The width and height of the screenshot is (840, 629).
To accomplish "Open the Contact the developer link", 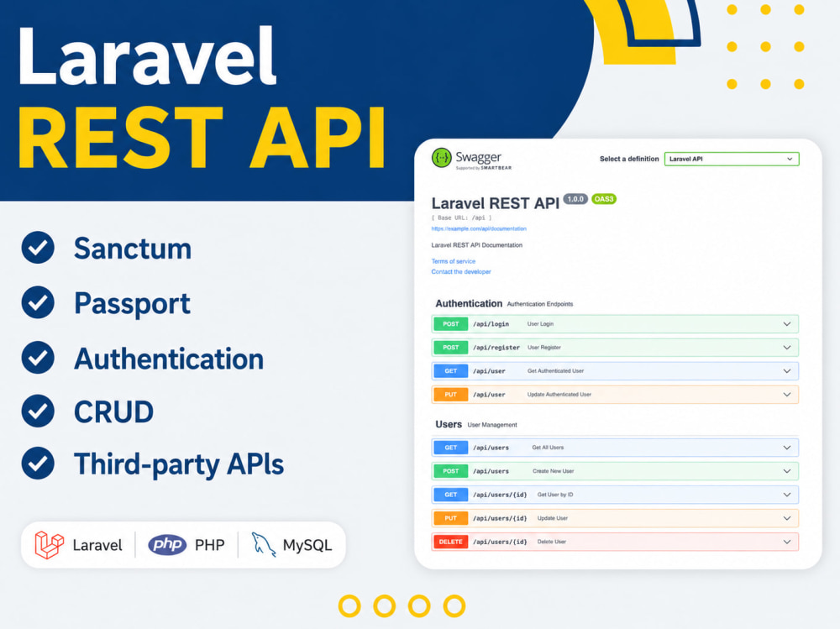I will tap(461, 272).
